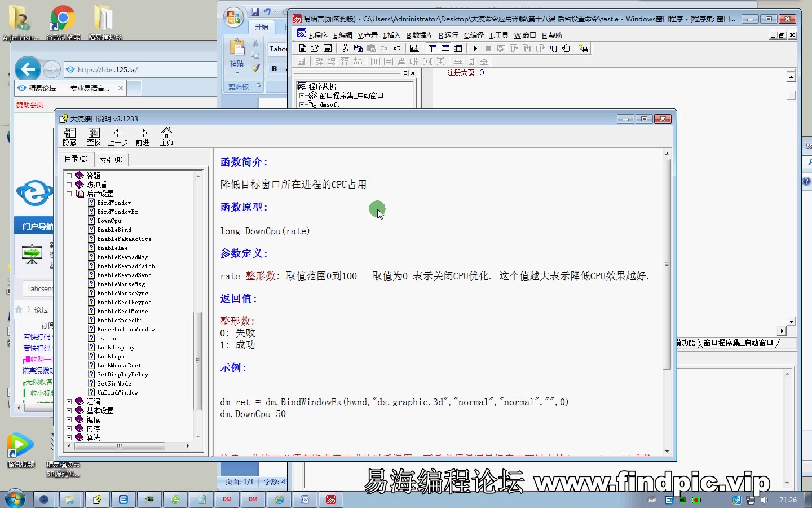The height and width of the screenshot is (508, 812).
Task: Click the 赞助会员 link in the browser
Action: pyautogui.click(x=29, y=104)
